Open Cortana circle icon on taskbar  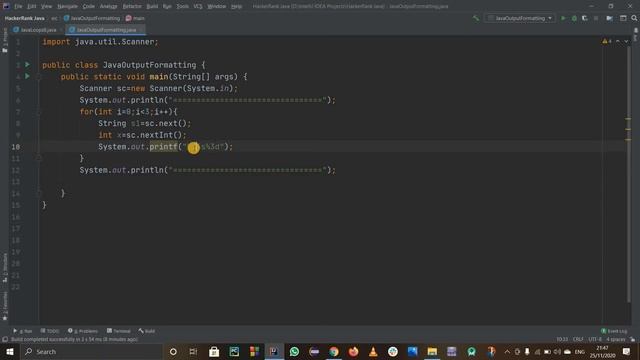[173, 351]
